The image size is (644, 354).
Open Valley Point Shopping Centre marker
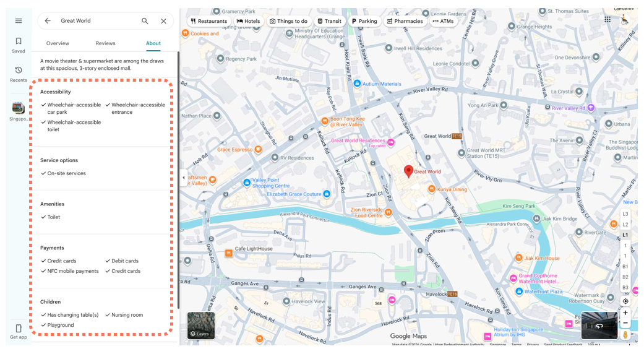click(247, 183)
